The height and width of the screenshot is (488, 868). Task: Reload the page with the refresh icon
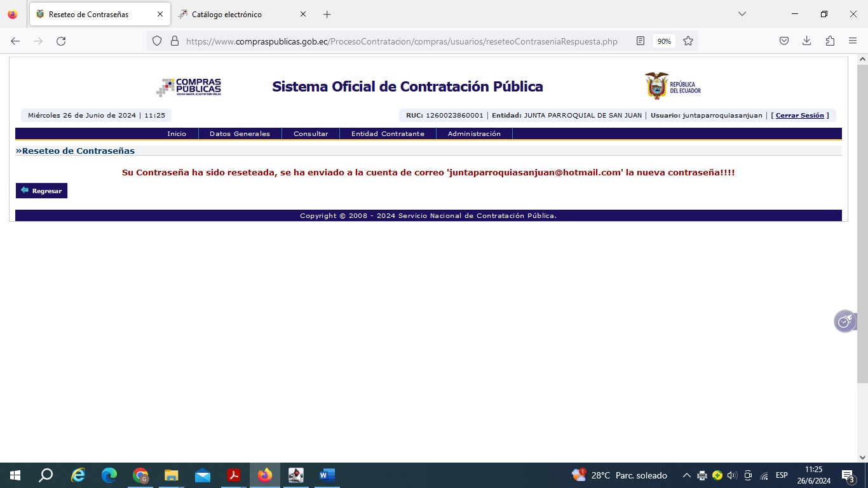61,41
